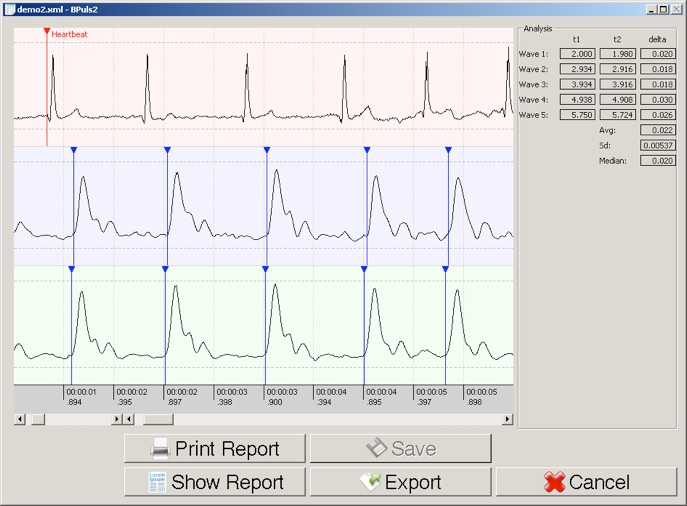Screen dimensions: 687x506
Task: Click the Sd value field showing 0.00537
Action: click(x=657, y=145)
